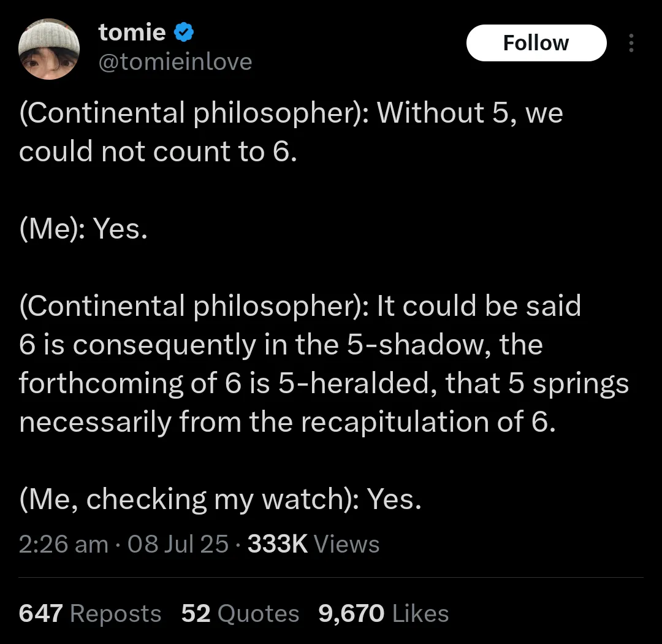Image resolution: width=662 pixels, height=644 pixels.
Task: Select the first line 'Without 5, we'
Action: click(470, 113)
